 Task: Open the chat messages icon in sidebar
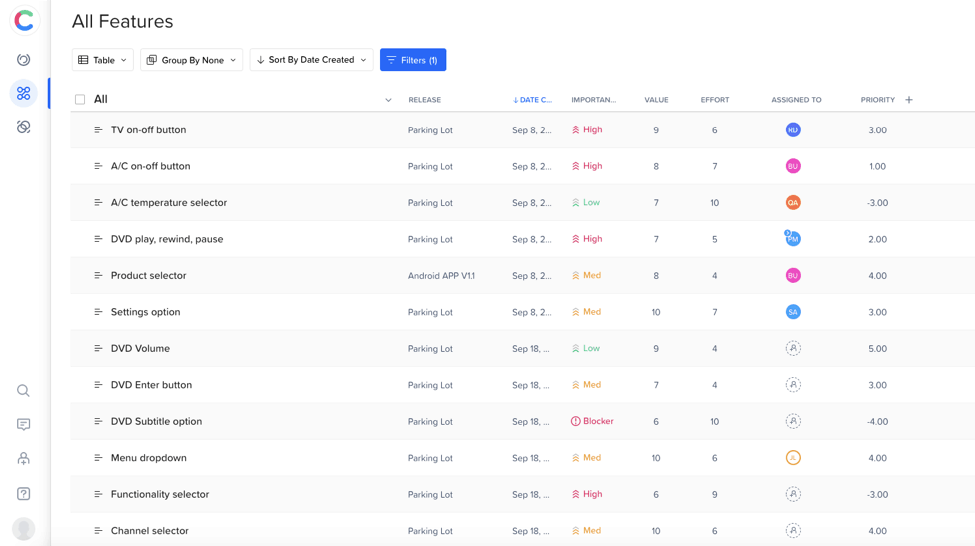coord(23,425)
